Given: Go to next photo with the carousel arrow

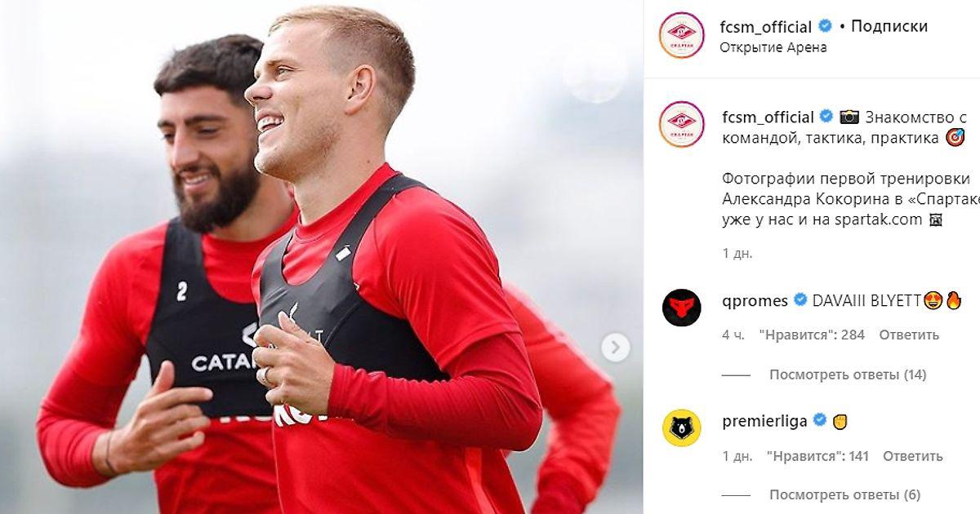Looking at the screenshot, I should point(616,348).
